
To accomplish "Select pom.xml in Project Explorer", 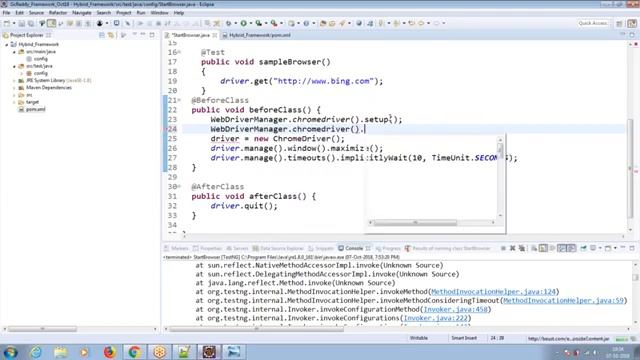I will (x=36, y=109).
